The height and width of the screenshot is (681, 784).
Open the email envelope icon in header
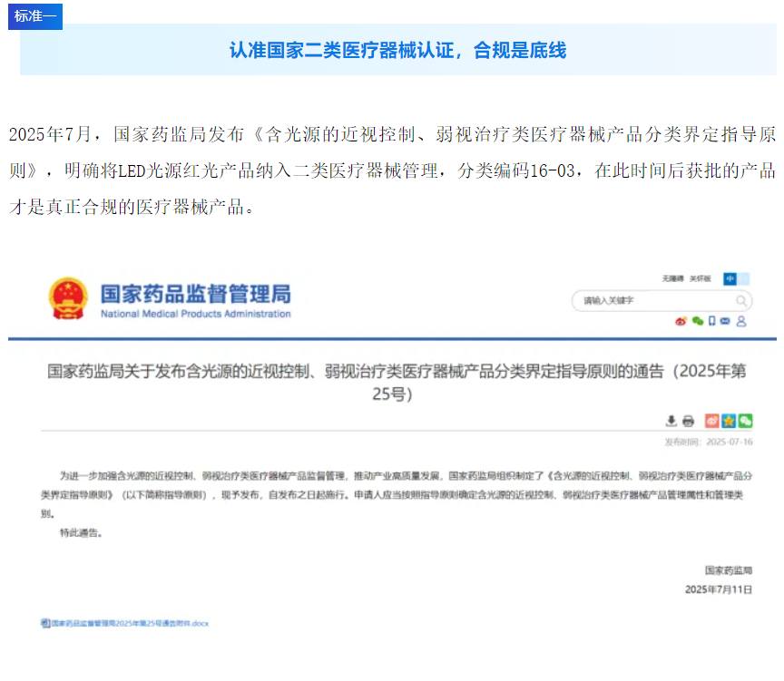(725, 321)
